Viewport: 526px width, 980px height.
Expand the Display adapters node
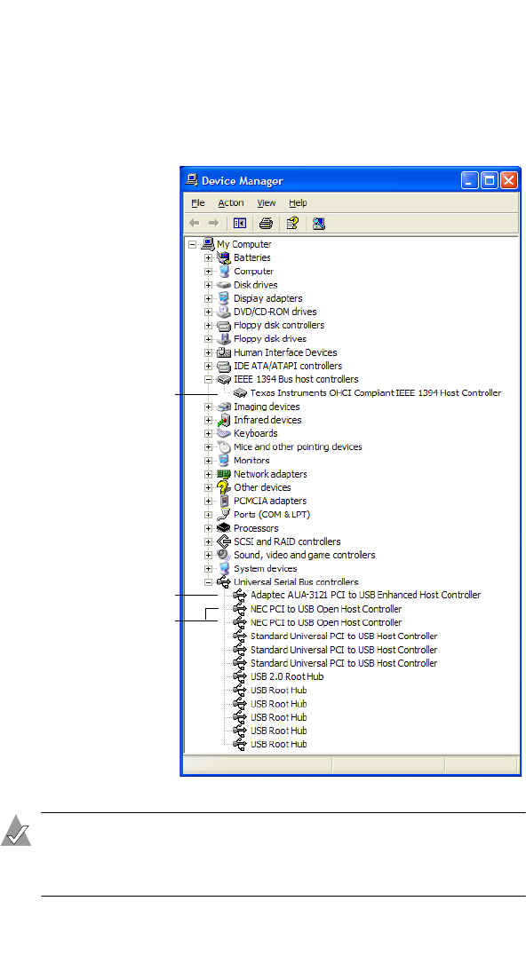click(x=208, y=299)
